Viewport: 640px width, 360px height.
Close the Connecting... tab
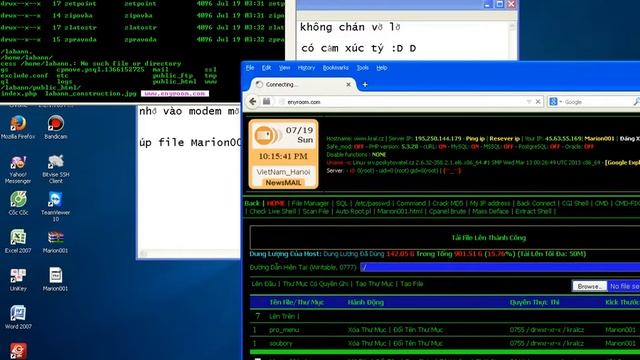coord(348,84)
